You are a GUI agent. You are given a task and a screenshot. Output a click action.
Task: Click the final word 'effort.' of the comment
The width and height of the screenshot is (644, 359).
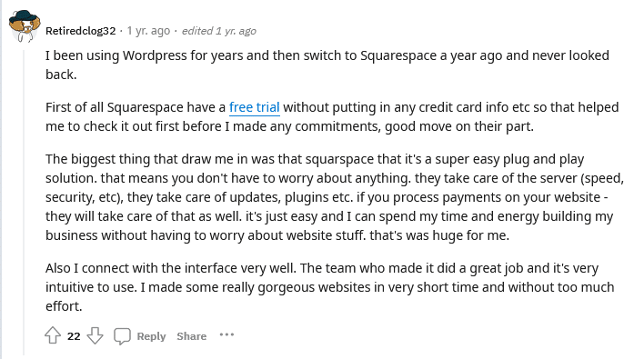64,306
